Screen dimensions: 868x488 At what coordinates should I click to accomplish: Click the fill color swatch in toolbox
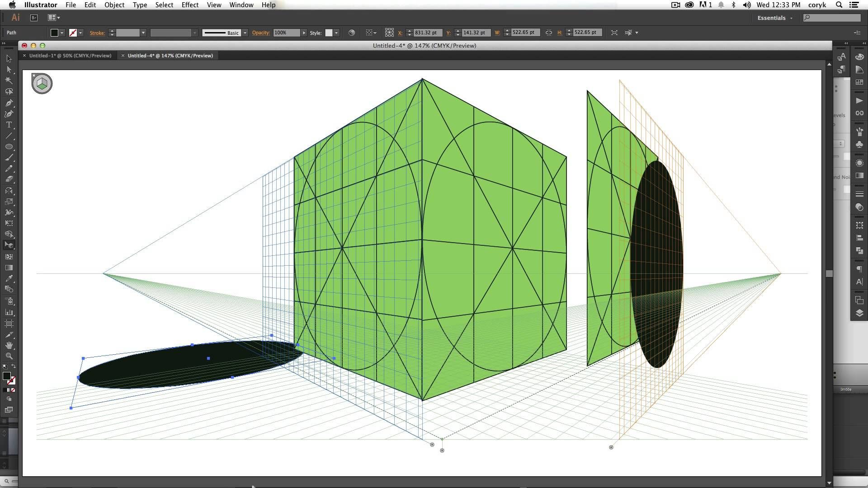tap(6, 376)
